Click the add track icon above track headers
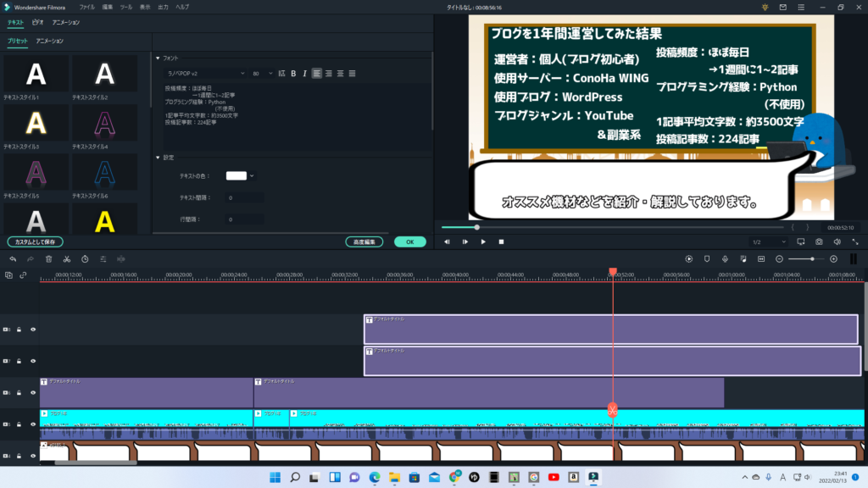 pyautogui.click(x=8, y=275)
